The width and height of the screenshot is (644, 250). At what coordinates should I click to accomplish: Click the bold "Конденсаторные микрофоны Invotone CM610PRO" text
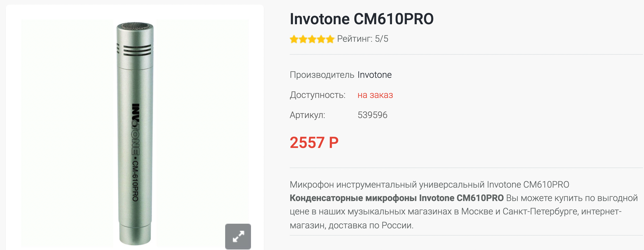pos(397,198)
